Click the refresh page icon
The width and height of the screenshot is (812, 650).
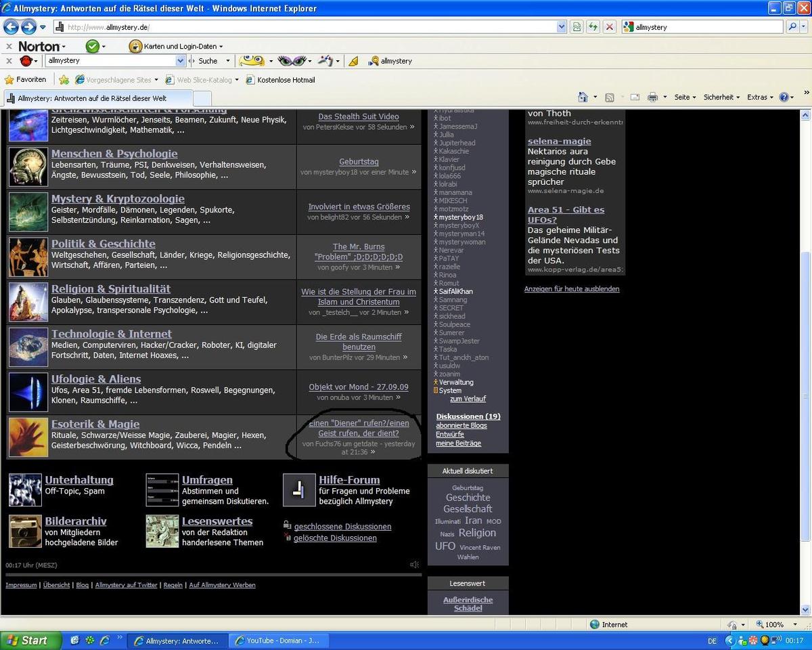pos(593,27)
